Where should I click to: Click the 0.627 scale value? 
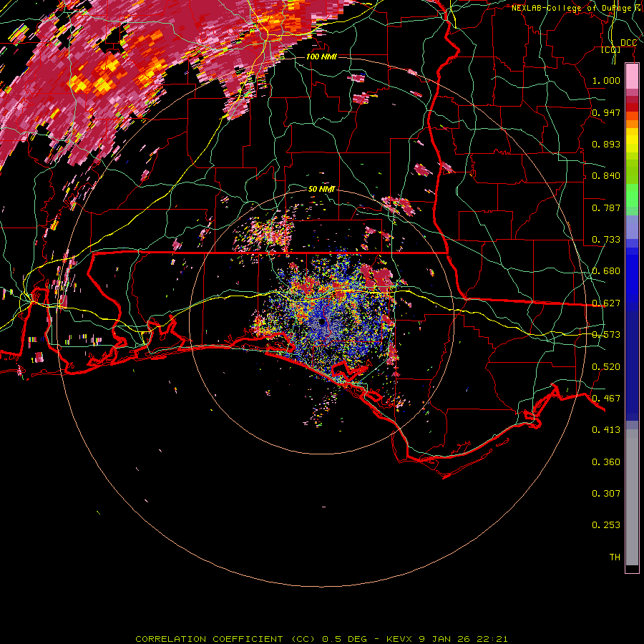606,303
